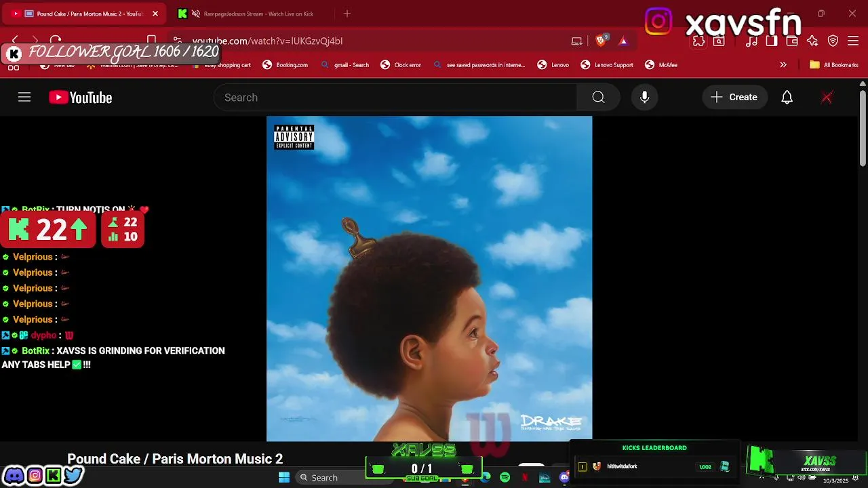Click the Drake album cover video
868x488 pixels.
click(x=429, y=279)
